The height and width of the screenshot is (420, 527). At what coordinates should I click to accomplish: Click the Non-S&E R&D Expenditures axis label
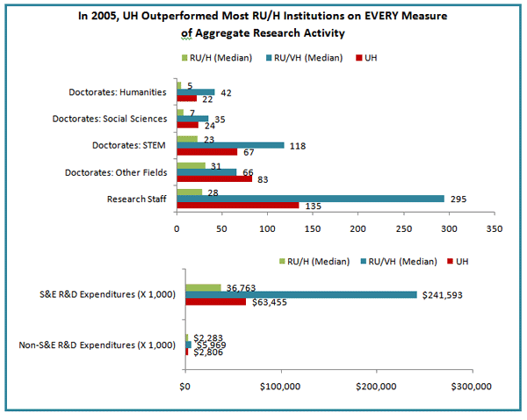pyautogui.click(x=96, y=344)
